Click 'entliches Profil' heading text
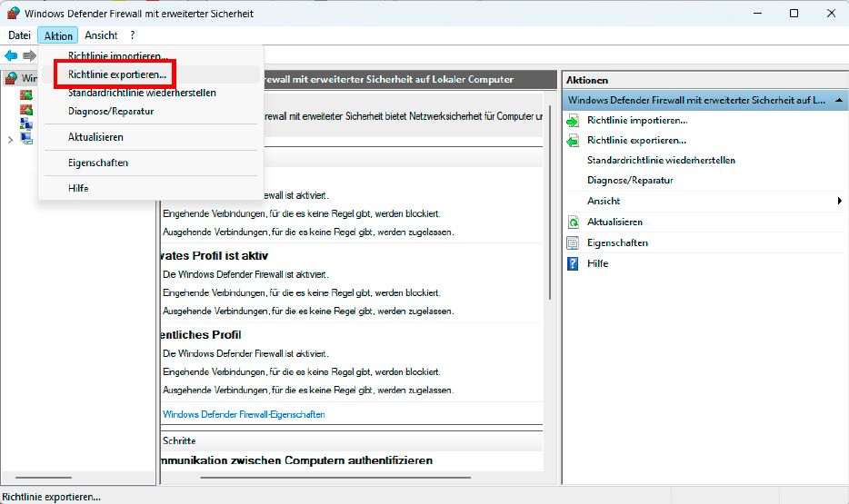The height and width of the screenshot is (504, 849). (x=201, y=335)
